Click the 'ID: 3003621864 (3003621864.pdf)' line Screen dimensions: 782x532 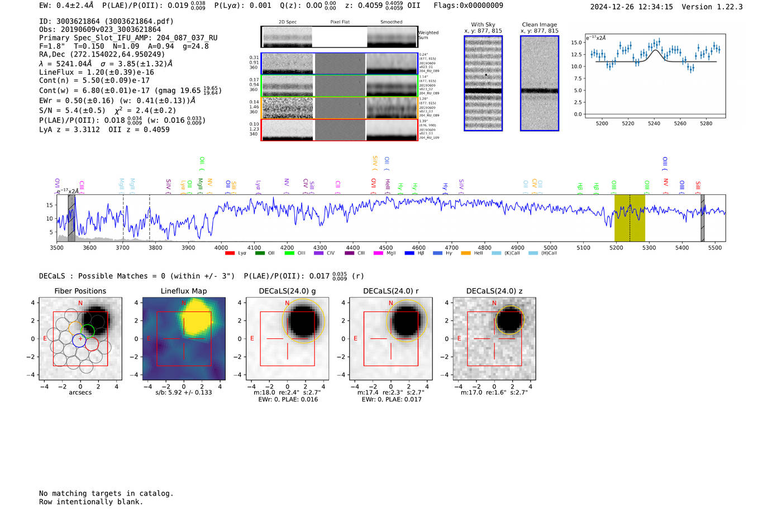[x=106, y=21]
